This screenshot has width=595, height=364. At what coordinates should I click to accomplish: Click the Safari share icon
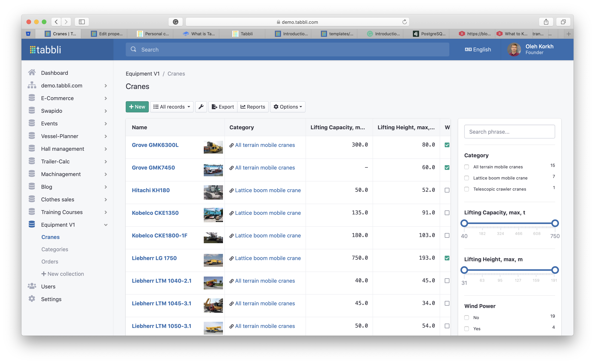point(546,22)
